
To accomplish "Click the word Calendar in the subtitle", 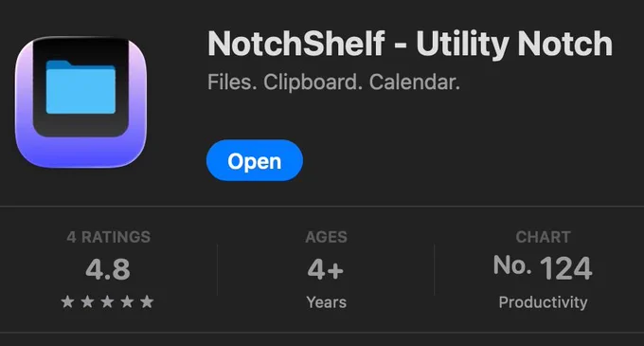I will (x=415, y=82).
